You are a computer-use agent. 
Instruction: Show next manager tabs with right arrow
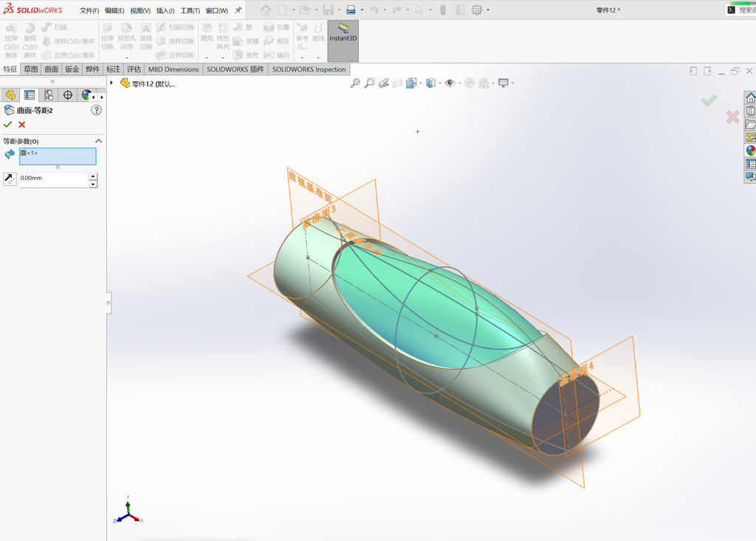101,97
